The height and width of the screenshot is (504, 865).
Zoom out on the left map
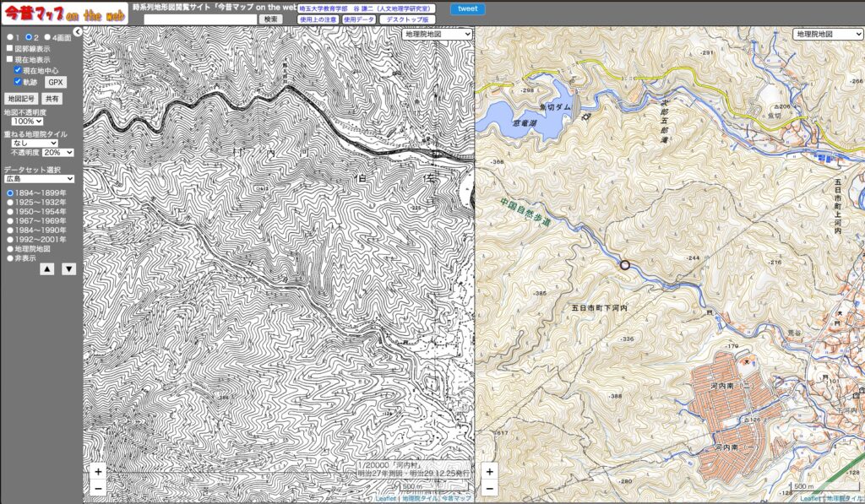tap(99, 488)
